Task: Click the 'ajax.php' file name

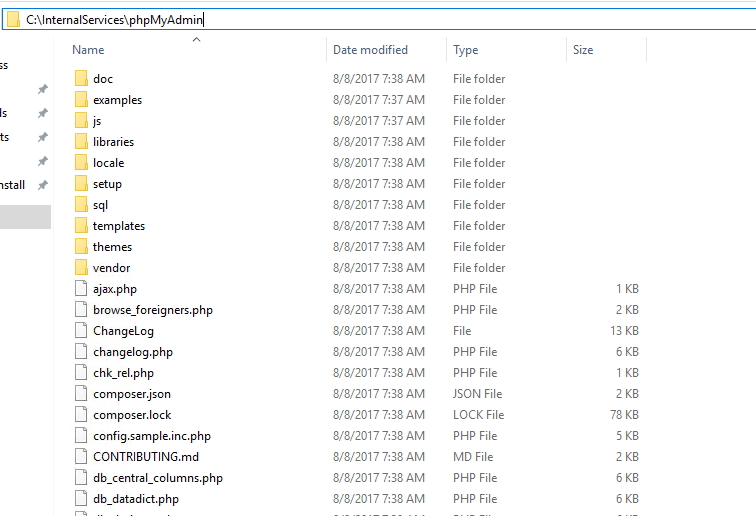Action: (x=115, y=289)
